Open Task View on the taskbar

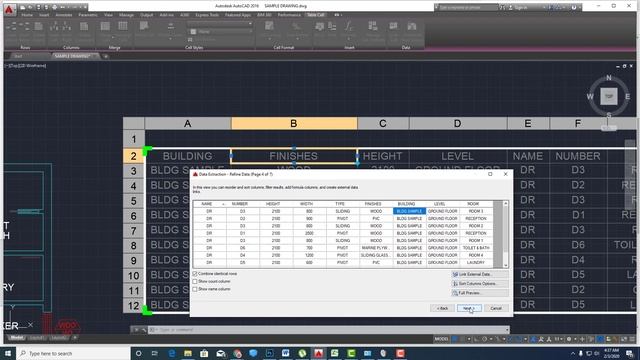[155, 353]
